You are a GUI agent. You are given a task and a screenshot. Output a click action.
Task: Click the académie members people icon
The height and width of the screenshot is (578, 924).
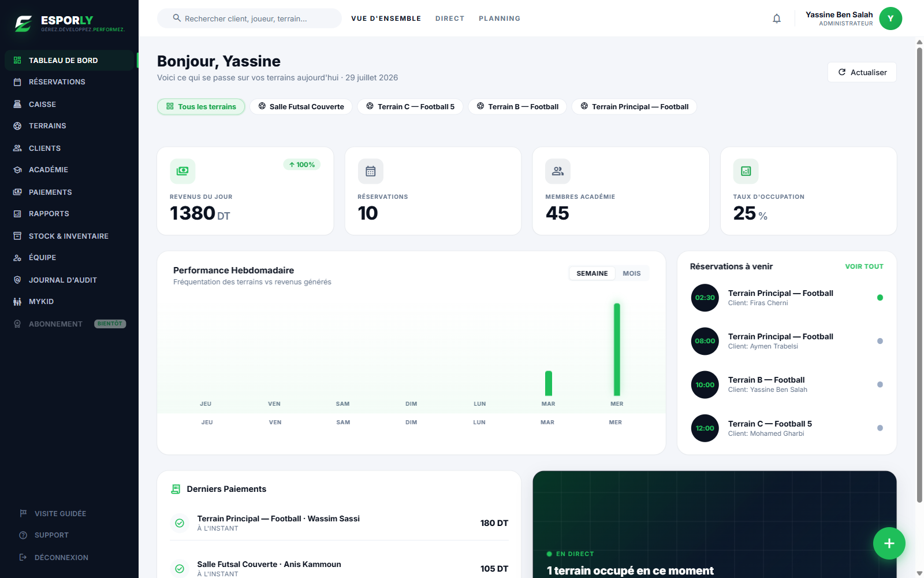pos(558,171)
